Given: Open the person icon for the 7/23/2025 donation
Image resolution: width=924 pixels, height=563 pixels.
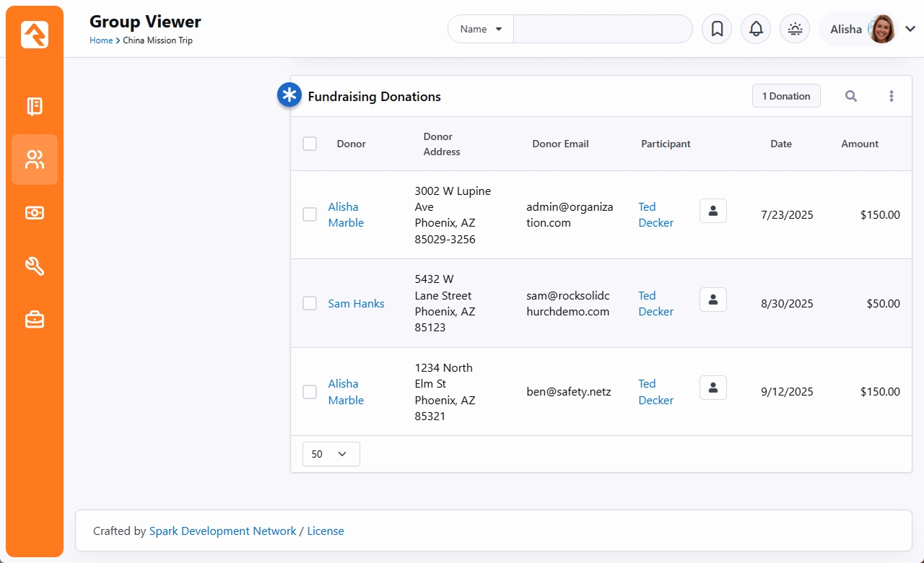Looking at the screenshot, I should click(713, 211).
